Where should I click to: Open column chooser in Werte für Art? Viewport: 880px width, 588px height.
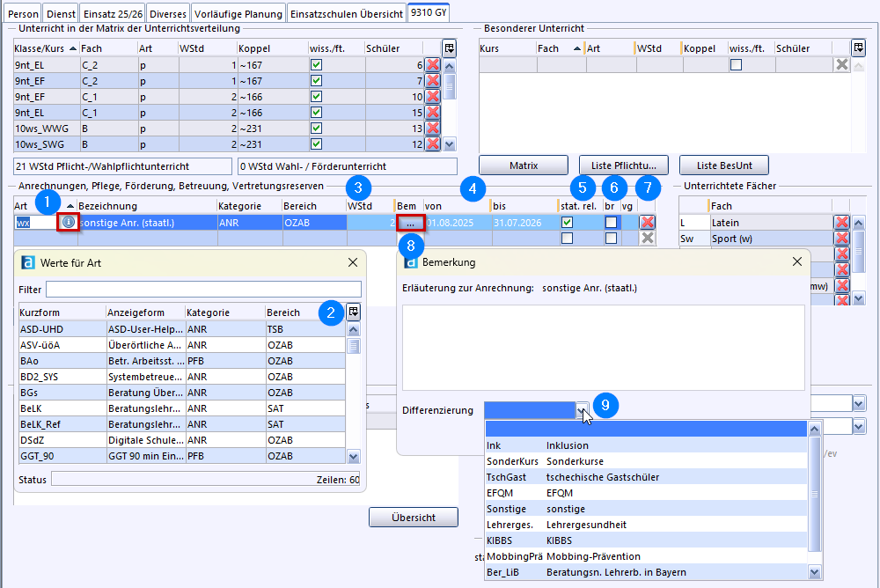tap(353, 312)
